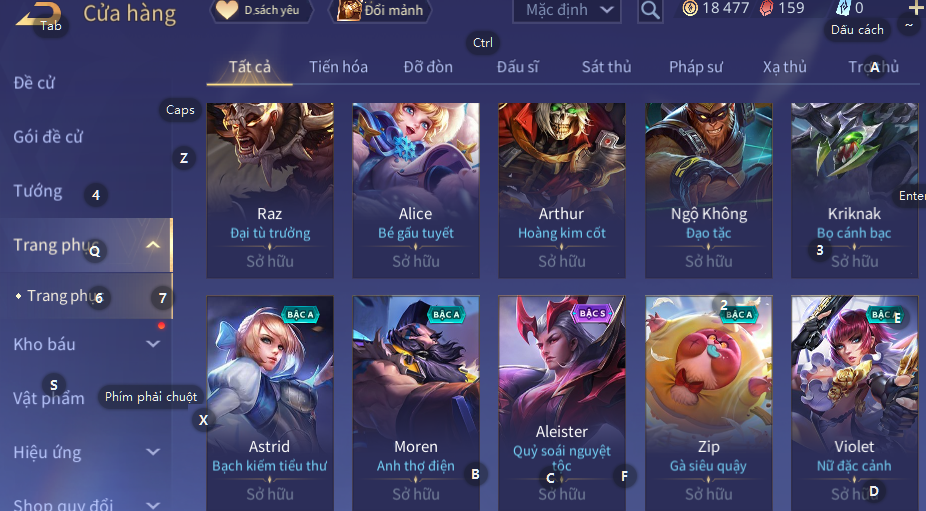Go to Gói đề cử section
Screen dimensions: 926x511
click(x=48, y=137)
